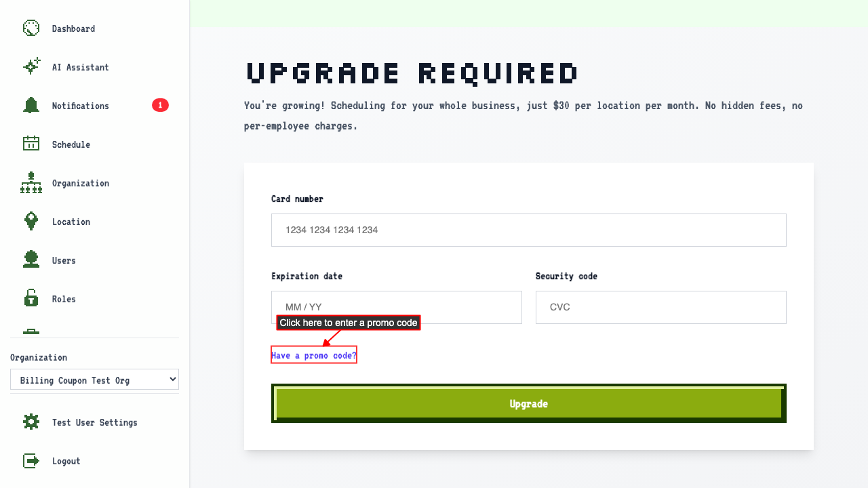This screenshot has height=488, width=868.
Task: Click the Expiration date MM / YY field
Action: pos(397,307)
